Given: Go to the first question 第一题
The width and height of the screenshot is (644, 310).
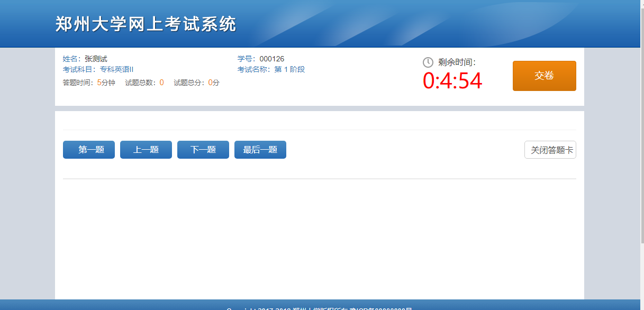Looking at the screenshot, I should (89, 150).
